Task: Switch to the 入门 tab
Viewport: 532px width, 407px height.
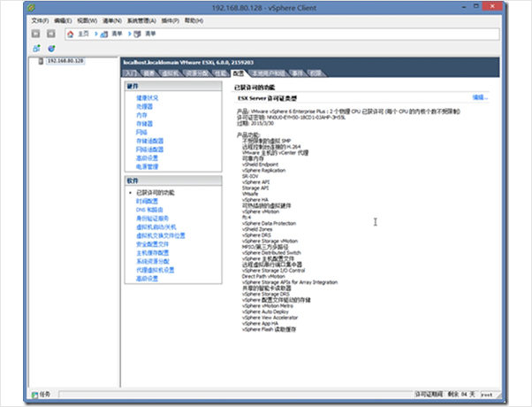Action: 131,73
